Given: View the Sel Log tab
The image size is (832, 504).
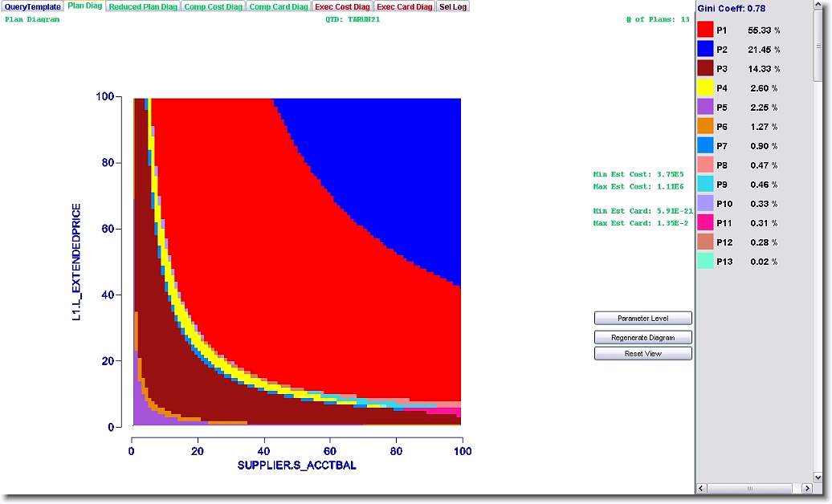Looking at the screenshot, I should (452, 6).
